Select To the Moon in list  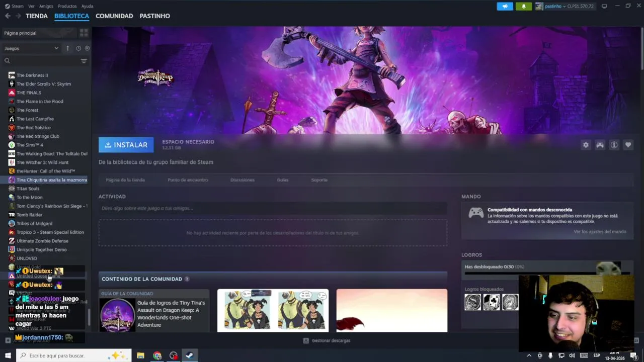pyautogui.click(x=30, y=198)
